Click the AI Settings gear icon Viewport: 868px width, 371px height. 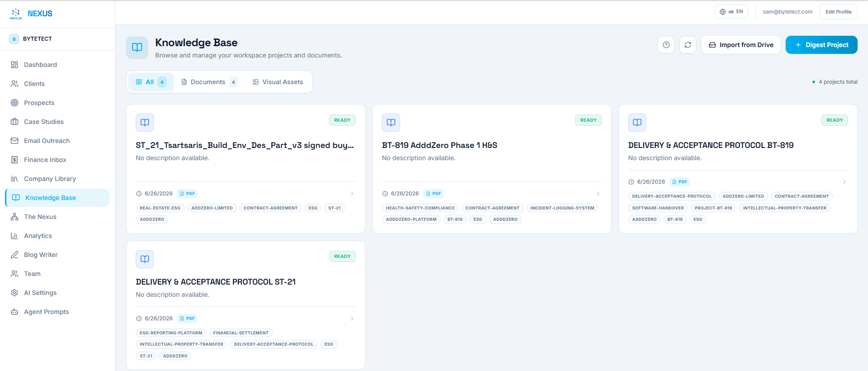[14, 293]
